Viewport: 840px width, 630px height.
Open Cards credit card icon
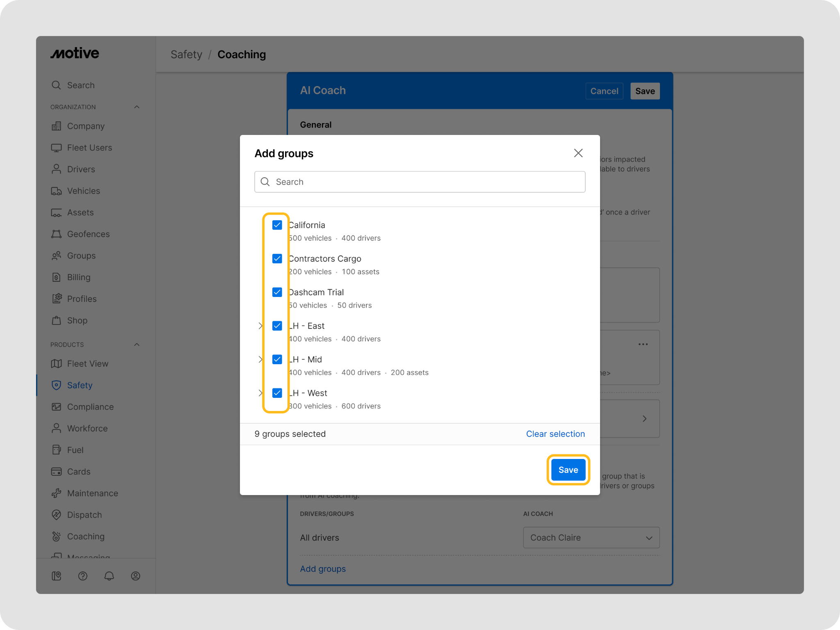(x=56, y=472)
